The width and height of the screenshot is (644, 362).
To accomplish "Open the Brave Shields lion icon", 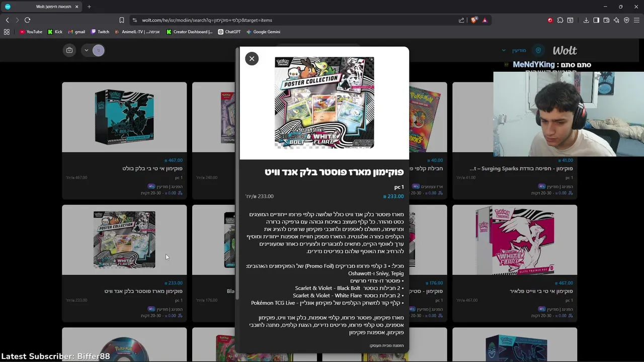I will click(x=473, y=20).
